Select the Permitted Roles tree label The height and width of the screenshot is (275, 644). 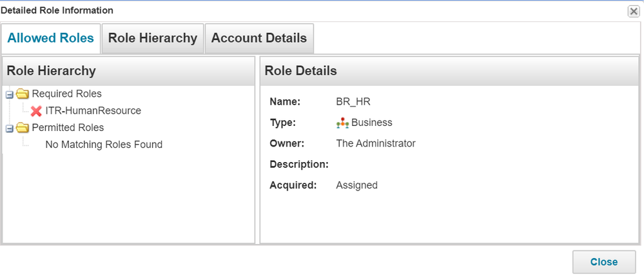pos(68,128)
